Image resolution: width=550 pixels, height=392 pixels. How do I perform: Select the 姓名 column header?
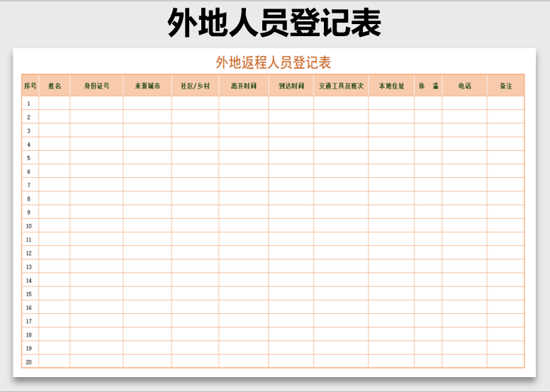coord(55,86)
